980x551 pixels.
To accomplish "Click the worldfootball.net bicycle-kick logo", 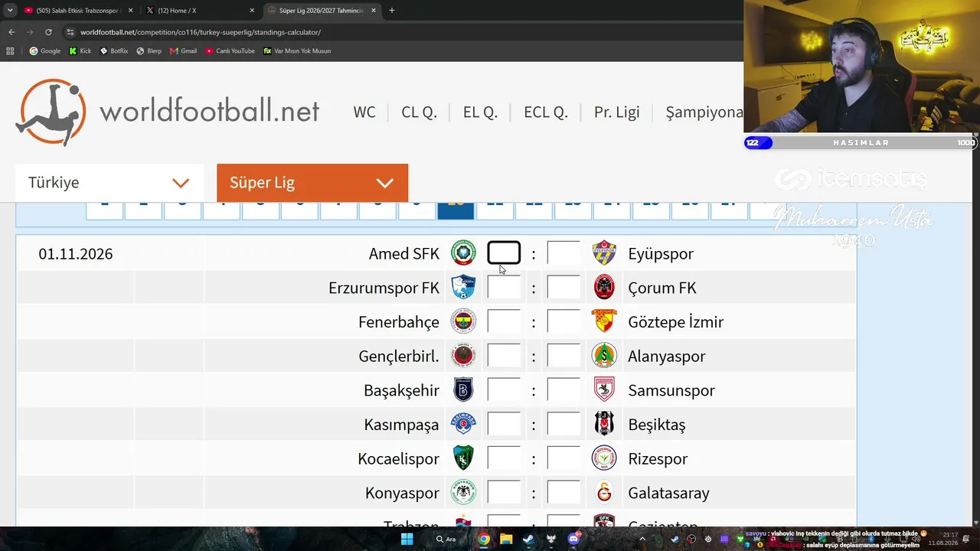I will pyautogui.click(x=51, y=112).
